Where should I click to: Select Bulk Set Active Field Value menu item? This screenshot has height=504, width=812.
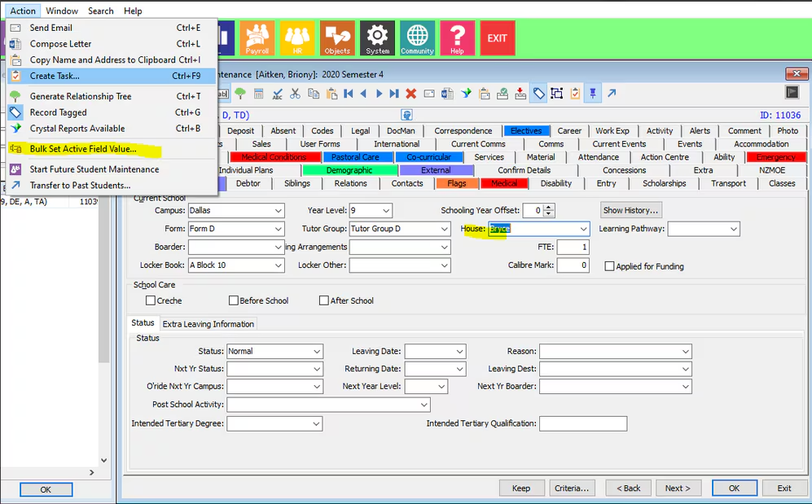point(83,149)
